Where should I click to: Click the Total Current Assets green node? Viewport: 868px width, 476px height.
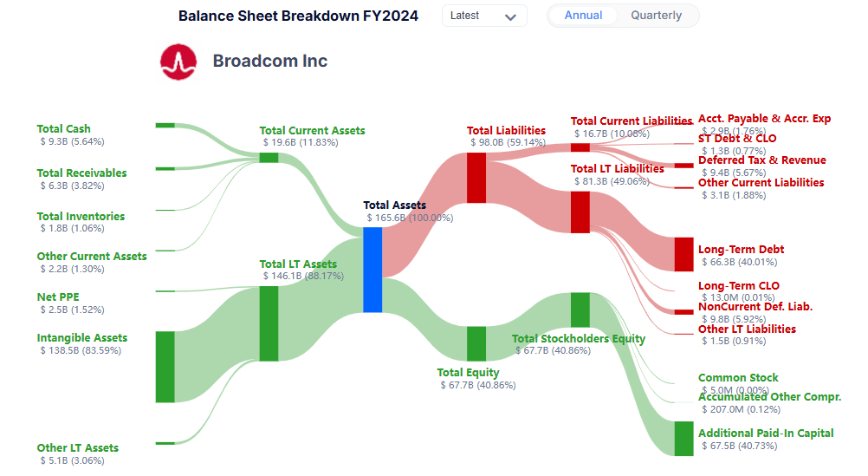tap(269, 158)
